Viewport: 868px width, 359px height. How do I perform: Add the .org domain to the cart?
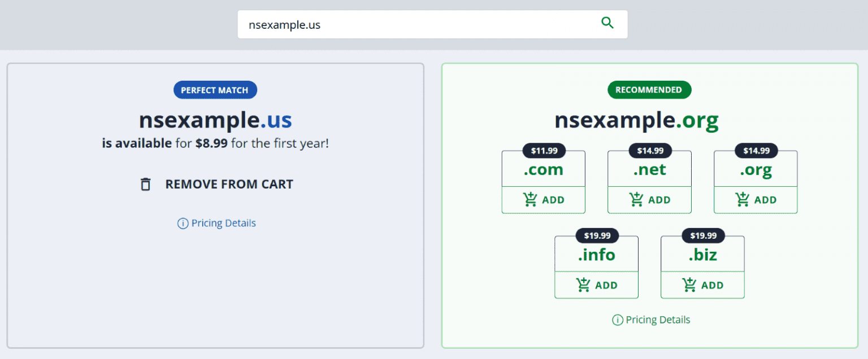tap(756, 199)
